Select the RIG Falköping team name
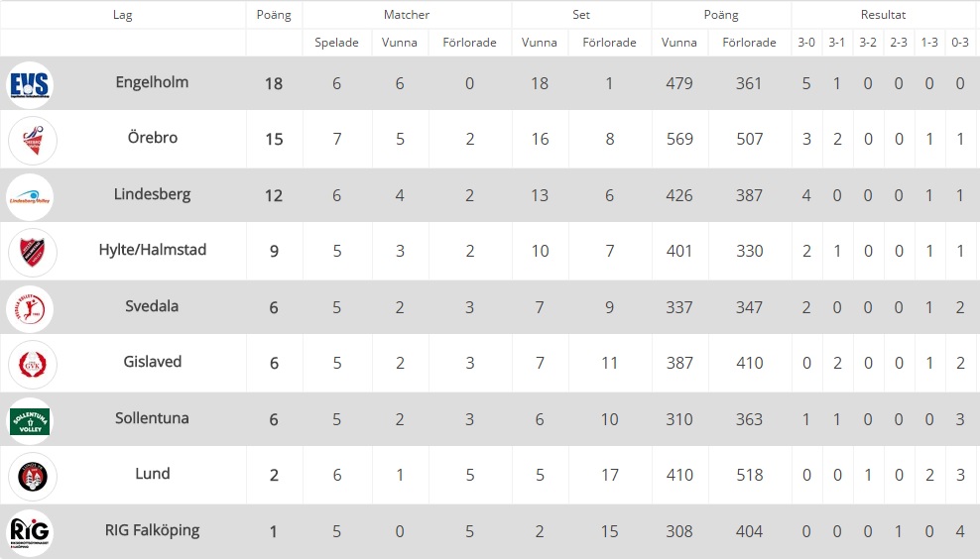This screenshot has width=980, height=559. (152, 530)
